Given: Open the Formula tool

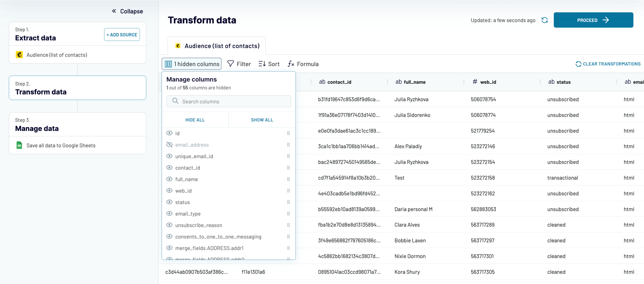Looking at the screenshot, I should pyautogui.click(x=303, y=64).
